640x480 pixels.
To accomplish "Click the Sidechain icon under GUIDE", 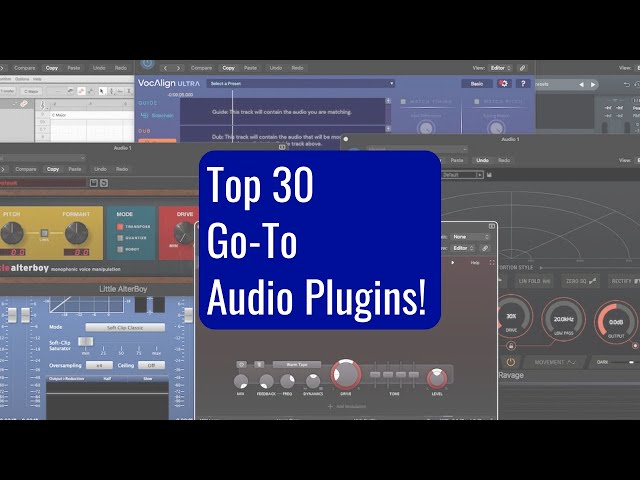I will pyautogui.click(x=144, y=116).
